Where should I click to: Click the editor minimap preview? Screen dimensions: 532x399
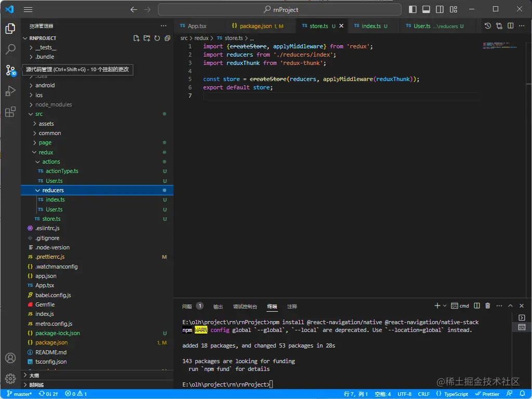[500, 46]
